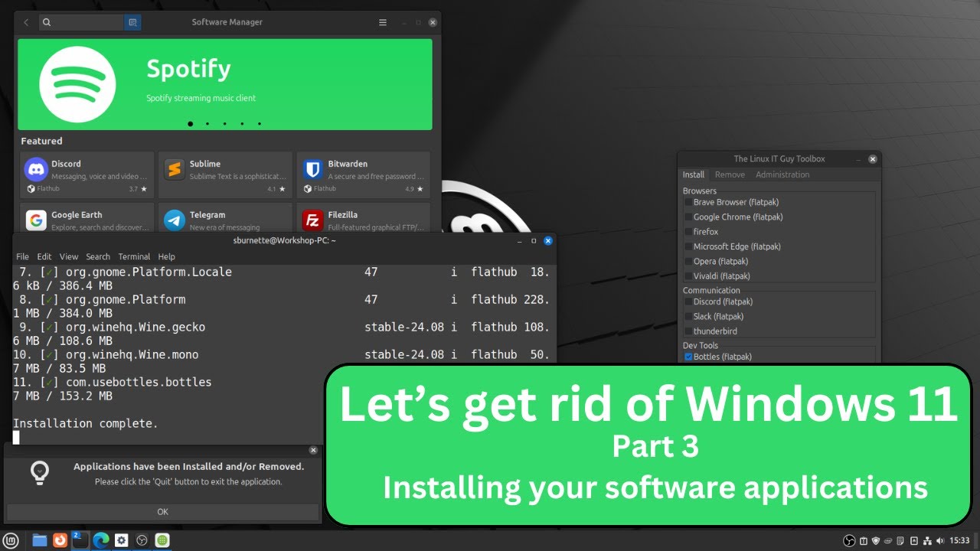Open the Discord app tile
Screen dimensions: 980x551
tap(87, 175)
